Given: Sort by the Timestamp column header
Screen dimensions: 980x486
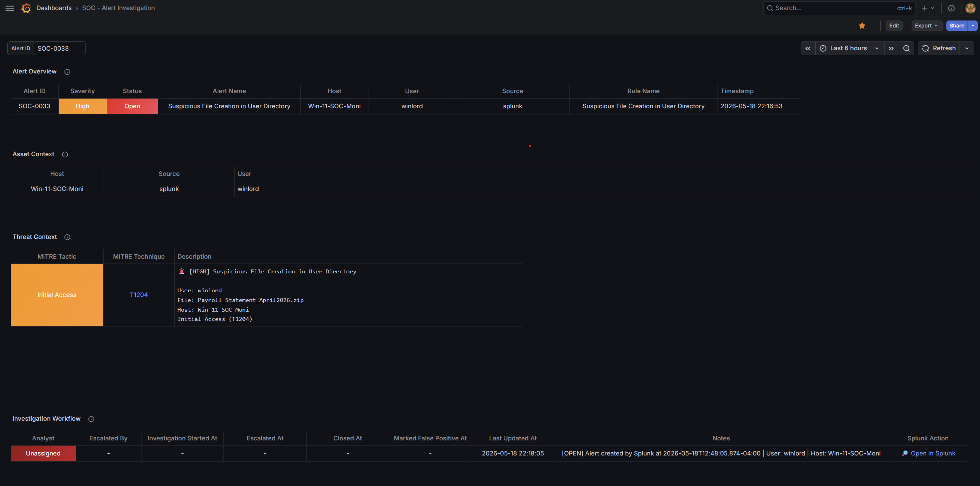Looking at the screenshot, I should [x=737, y=91].
